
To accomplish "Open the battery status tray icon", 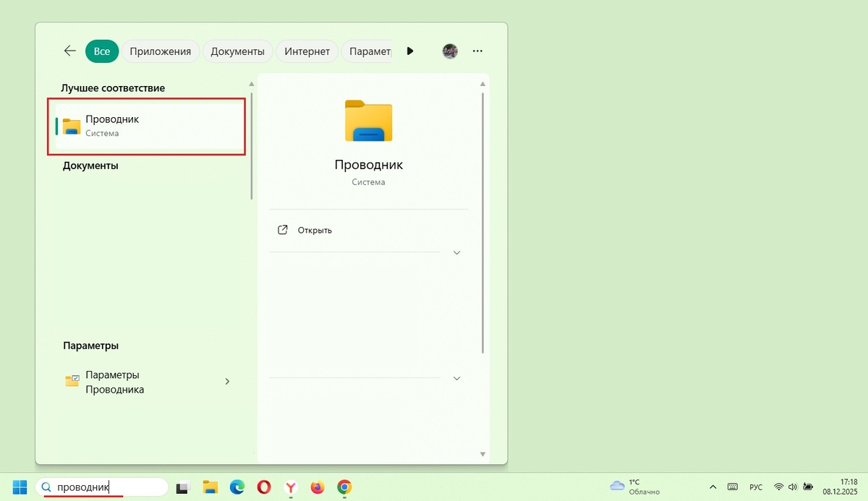I will click(808, 487).
